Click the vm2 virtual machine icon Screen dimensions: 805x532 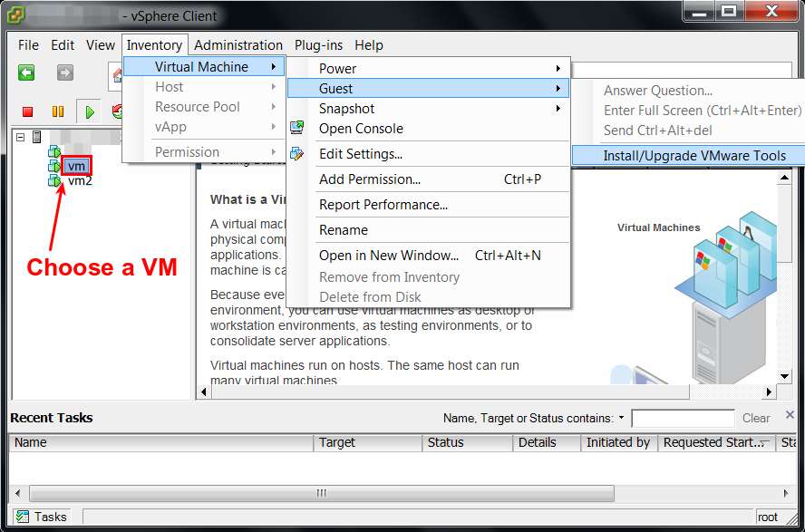click(54, 180)
